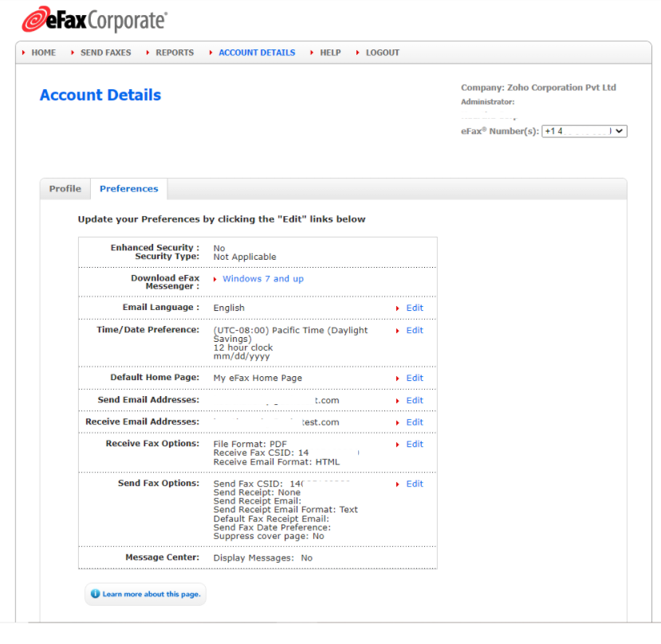Click the Send Receipt: None text
Screen dimensions: 661x644
pos(257,492)
